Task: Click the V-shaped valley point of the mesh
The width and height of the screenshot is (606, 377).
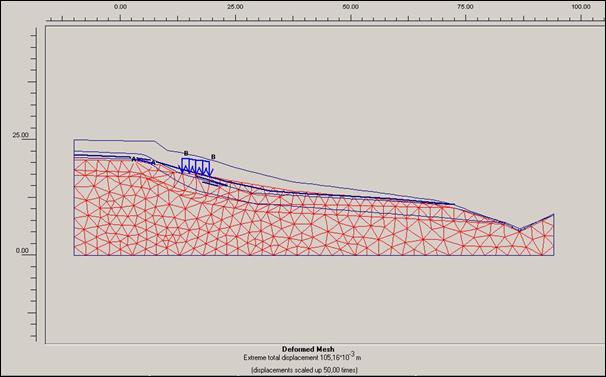Action: [x=519, y=230]
